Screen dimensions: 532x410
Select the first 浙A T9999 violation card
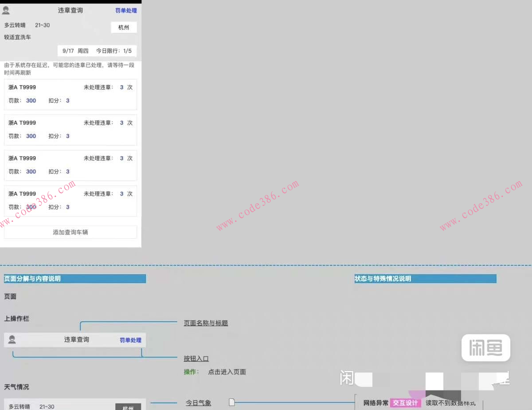pos(70,94)
